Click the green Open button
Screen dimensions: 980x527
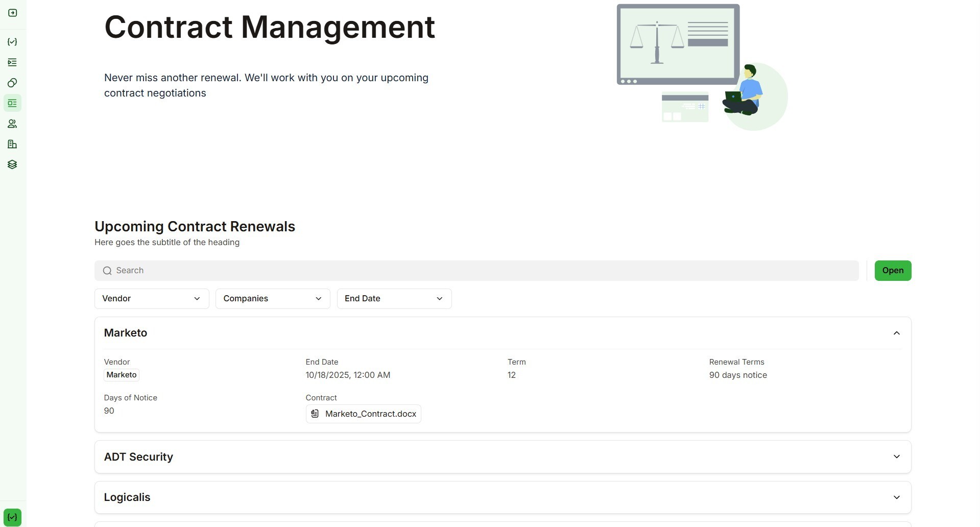point(893,271)
